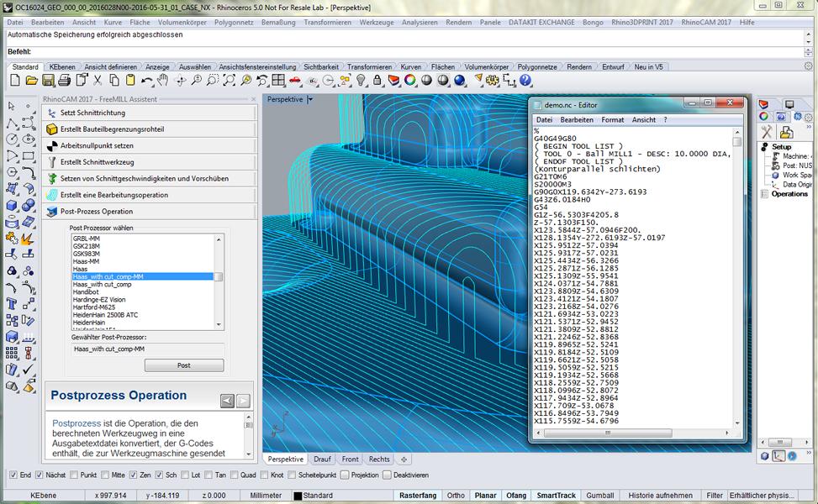
Task: Switch to the Rechts viewport tab
Action: click(x=379, y=459)
